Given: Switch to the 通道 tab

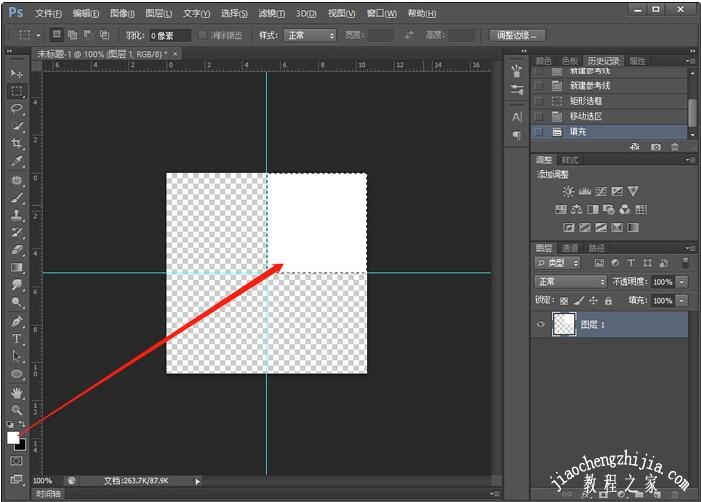Looking at the screenshot, I should pos(570,248).
